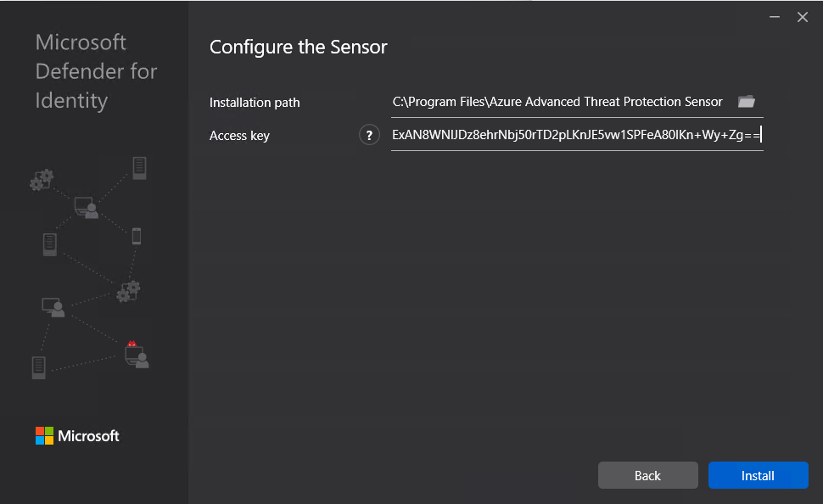
Task: Click the Microsoft four-color logo
Action: click(44, 436)
